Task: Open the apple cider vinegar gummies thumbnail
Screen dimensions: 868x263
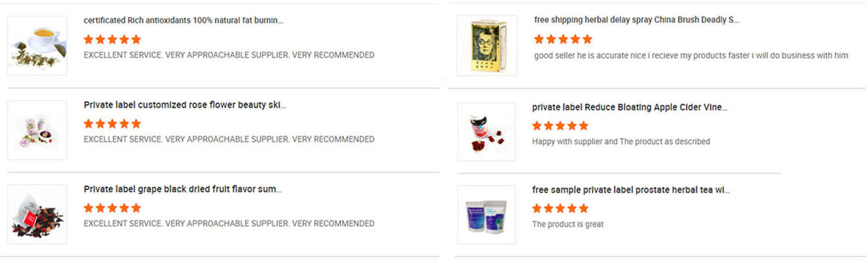Action: tap(487, 131)
